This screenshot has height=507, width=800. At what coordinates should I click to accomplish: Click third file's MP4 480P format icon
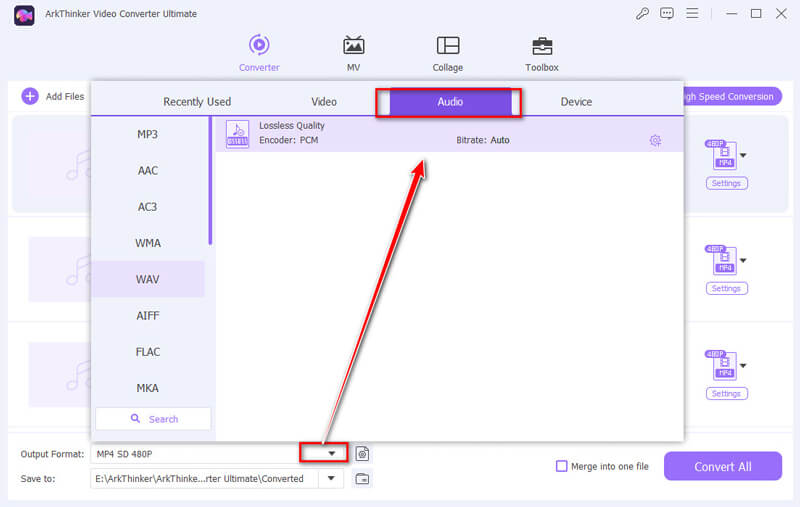pyautogui.click(x=722, y=365)
